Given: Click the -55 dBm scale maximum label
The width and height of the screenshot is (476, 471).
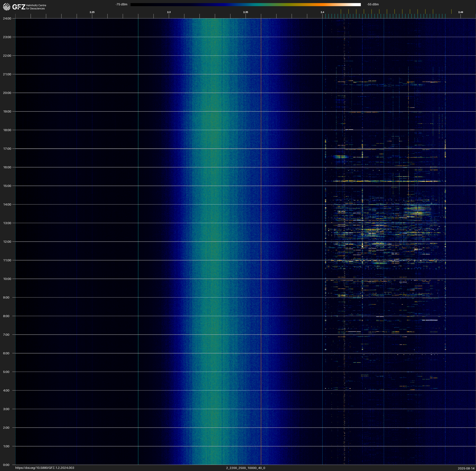Looking at the screenshot, I should tap(373, 4).
